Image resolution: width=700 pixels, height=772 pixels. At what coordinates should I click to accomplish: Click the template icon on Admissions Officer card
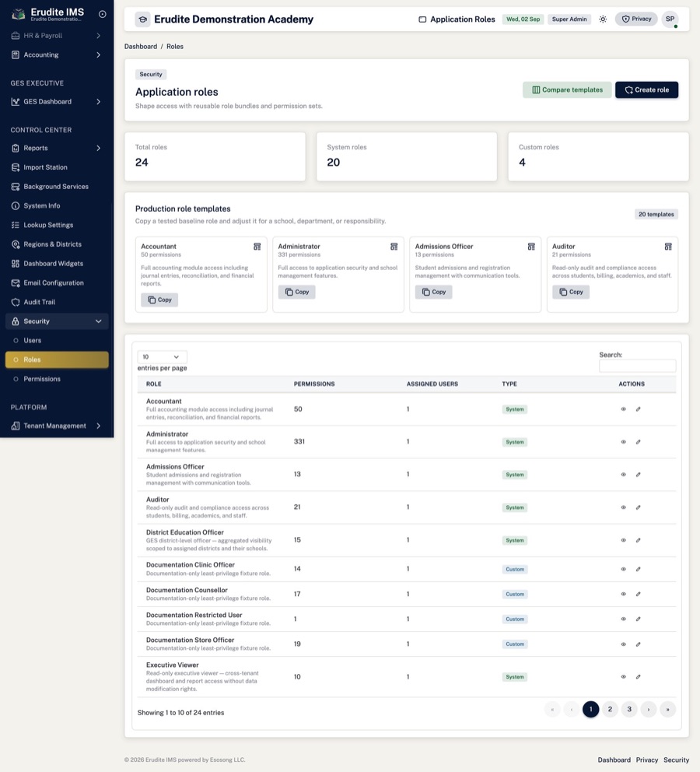pos(531,247)
